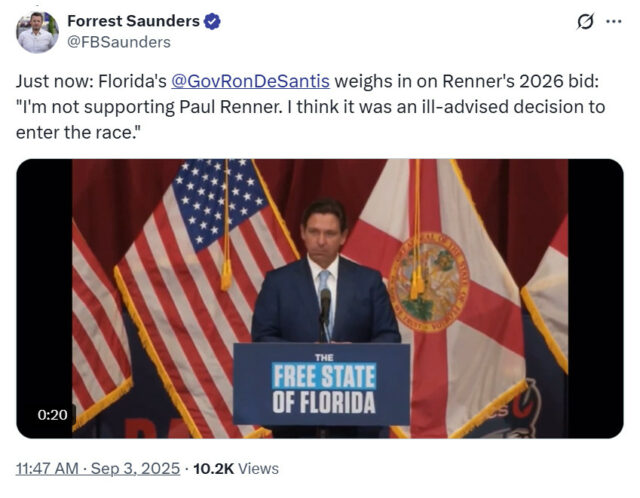Click the 0:20 video duration badge
The image size is (640, 498).
[x=52, y=415]
